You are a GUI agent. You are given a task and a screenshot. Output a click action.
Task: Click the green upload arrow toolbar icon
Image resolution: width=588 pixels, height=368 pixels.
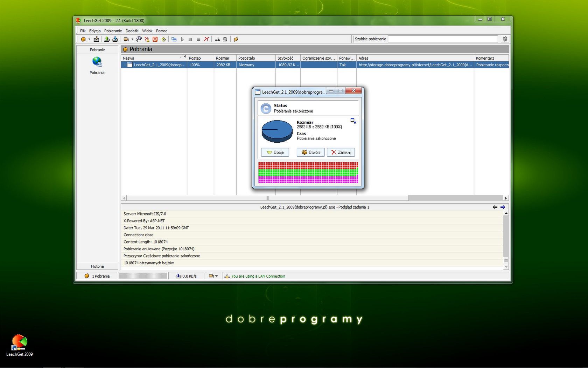(x=107, y=39)
